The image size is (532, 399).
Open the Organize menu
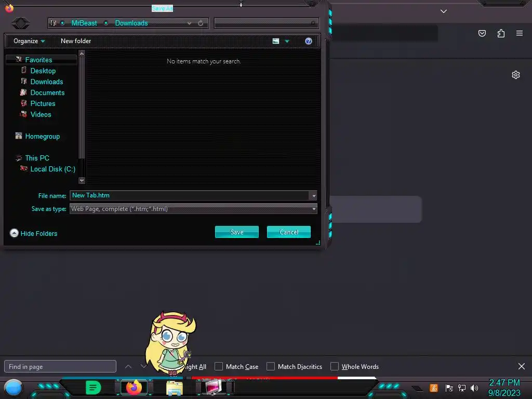point(29,41)
